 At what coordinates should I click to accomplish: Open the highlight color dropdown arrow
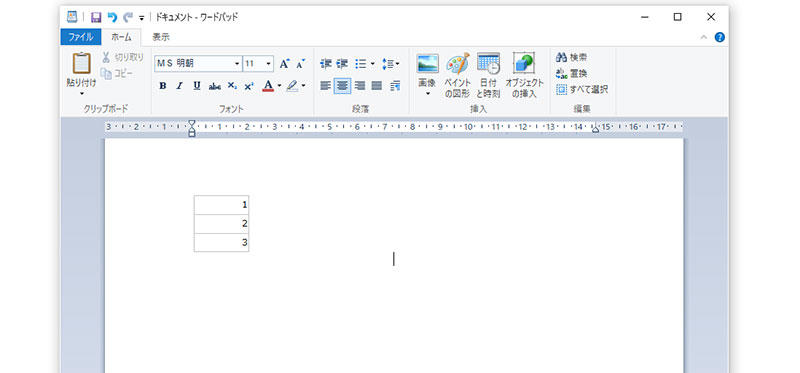pos(304,86)
